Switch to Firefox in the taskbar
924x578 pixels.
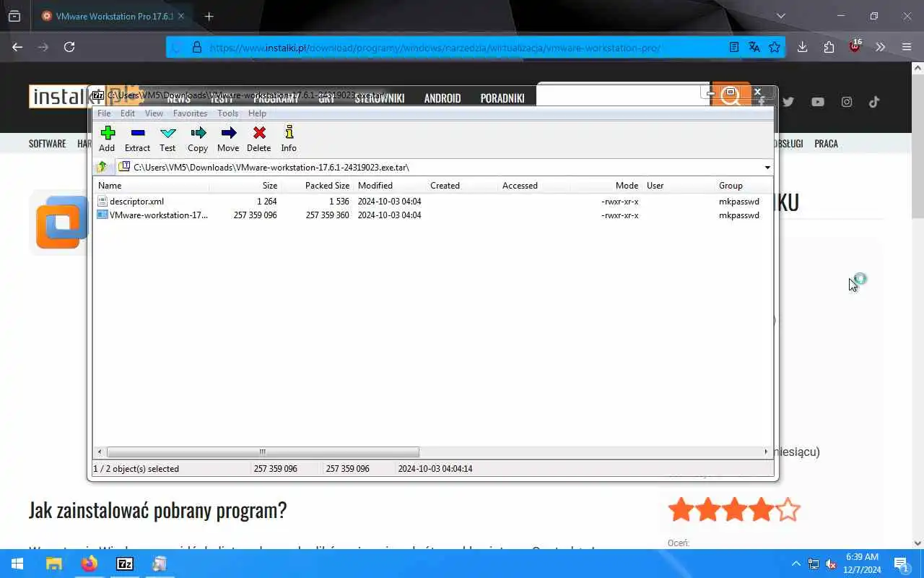tap(89, 564)
